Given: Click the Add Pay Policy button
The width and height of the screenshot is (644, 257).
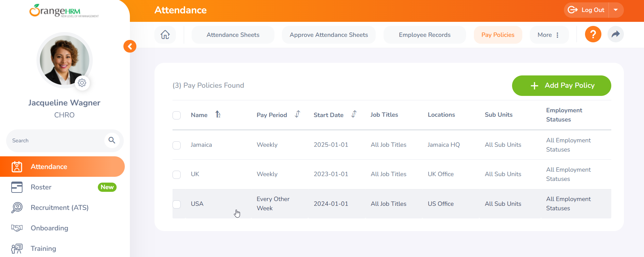Looking at the screenshot, I should tap(561, 86).
